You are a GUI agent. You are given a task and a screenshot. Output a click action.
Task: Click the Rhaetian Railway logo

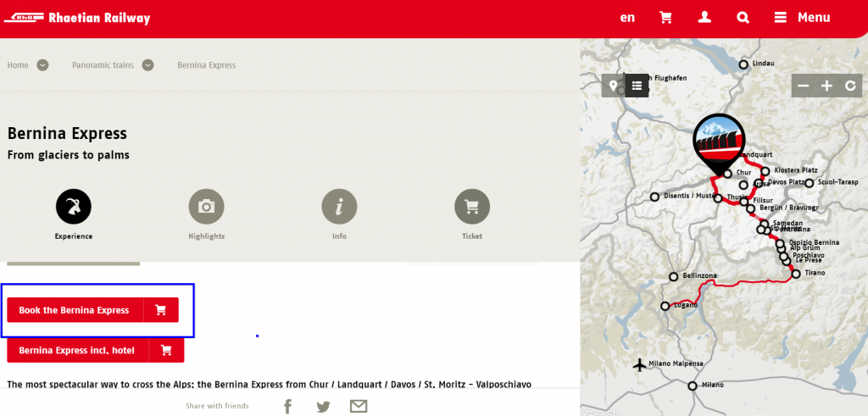[x=77, y=18]
